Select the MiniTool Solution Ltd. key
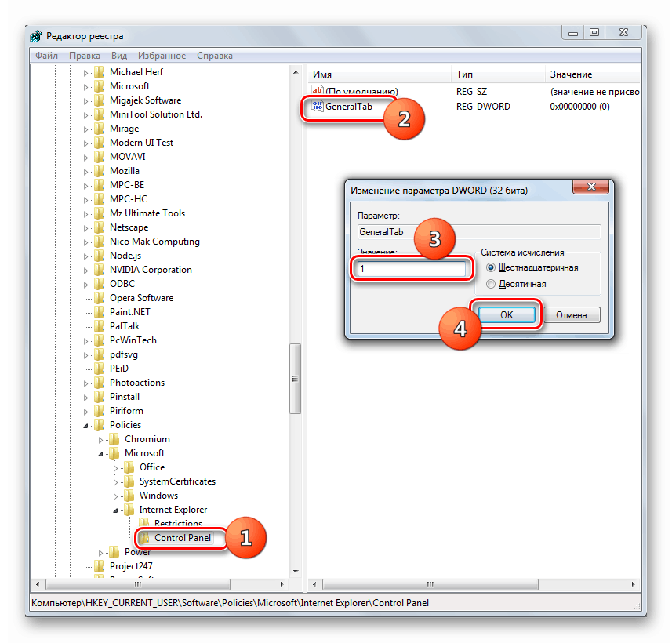Image resolution: width=672 pixels, height=643 pixels. [x=156, y=114]
